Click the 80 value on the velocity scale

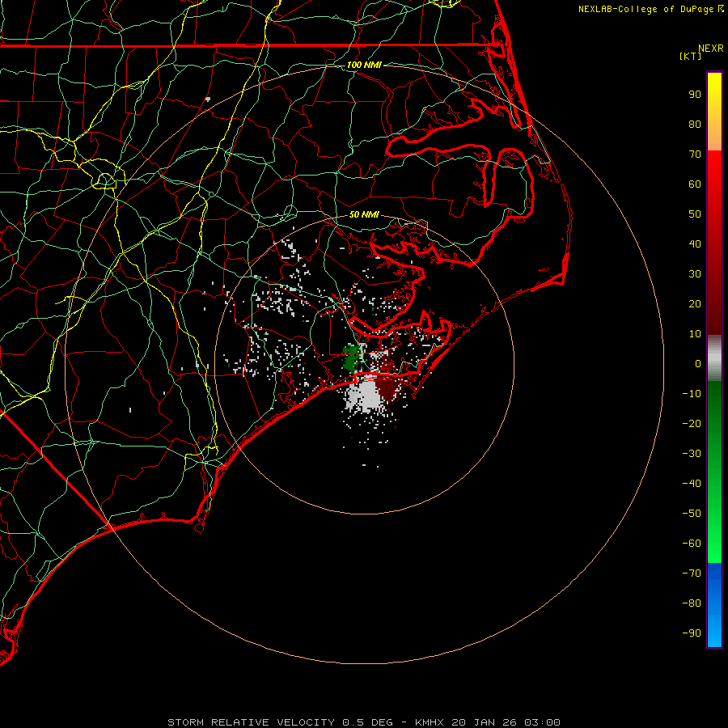point(695,124)
